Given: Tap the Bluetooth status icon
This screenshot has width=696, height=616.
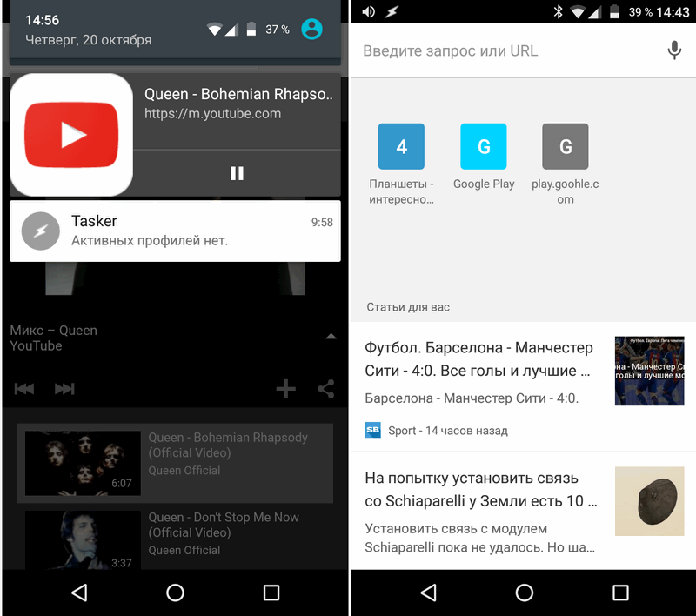Looking at the screenshot, I should pyautogui.click(x=558, y=12).
